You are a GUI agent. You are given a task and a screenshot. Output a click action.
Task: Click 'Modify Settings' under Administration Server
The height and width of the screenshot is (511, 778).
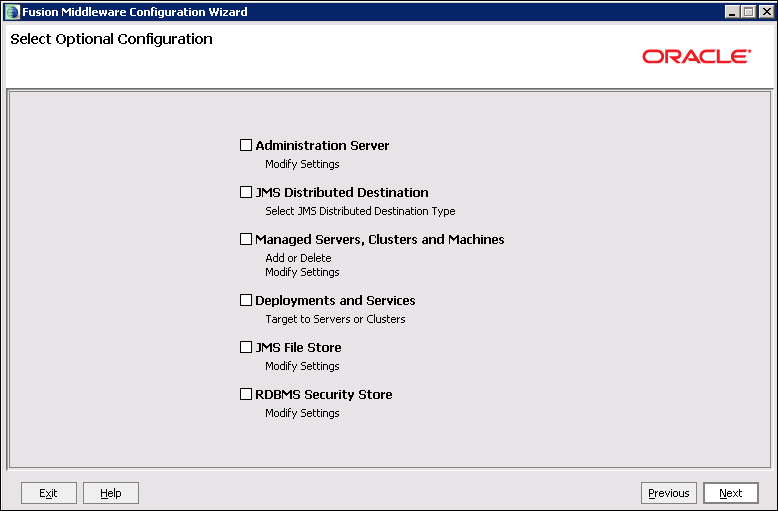point(302,164)
